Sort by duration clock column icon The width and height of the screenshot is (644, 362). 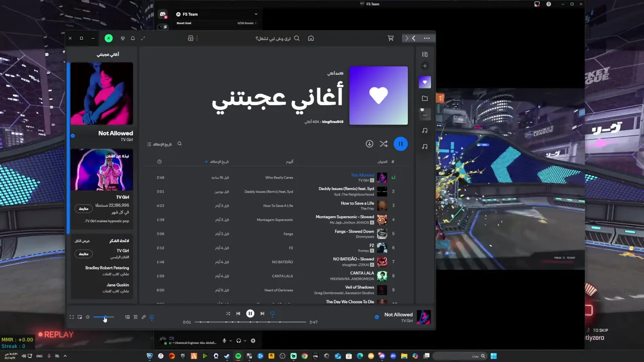[x=159, y=162]
